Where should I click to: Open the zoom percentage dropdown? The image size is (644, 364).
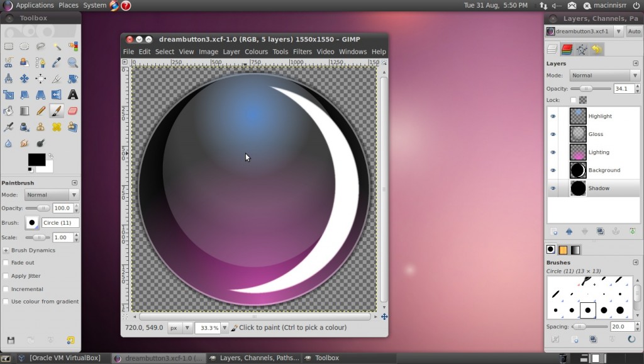point(225,328)
